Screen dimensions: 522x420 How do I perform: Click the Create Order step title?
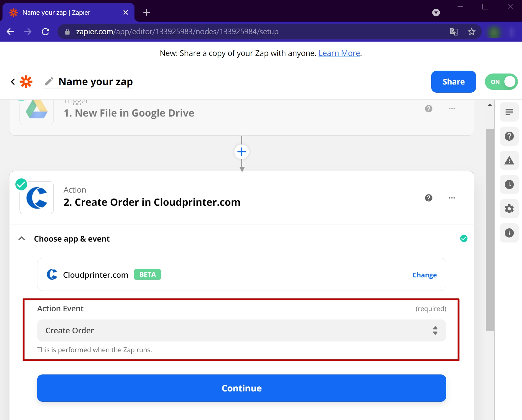pyautogui.click(x=152, y=202)
